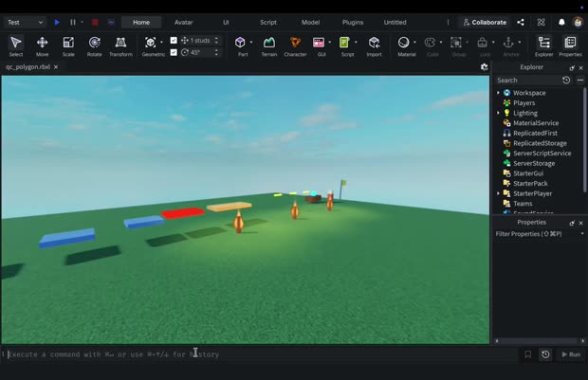Expand the Workspace tree node
588x380 pixels.
tap(498, 93)
